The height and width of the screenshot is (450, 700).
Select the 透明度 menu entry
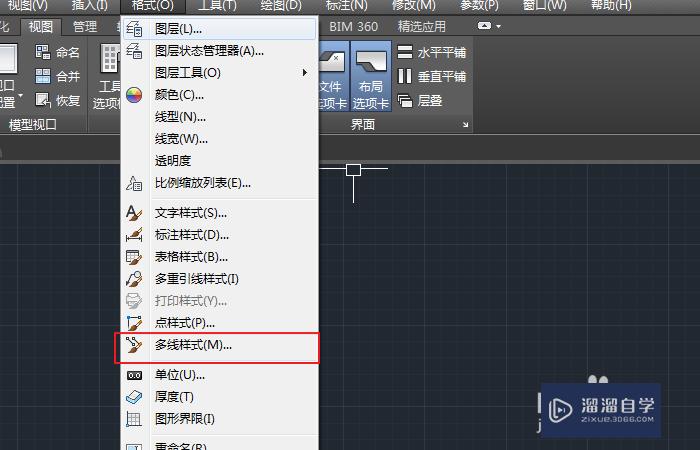click(219, 161)
